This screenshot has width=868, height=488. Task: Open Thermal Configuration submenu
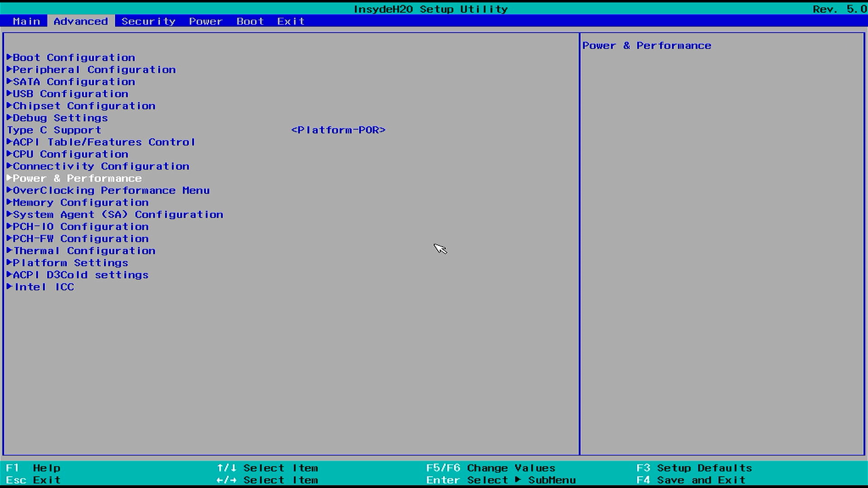[84, 251]
